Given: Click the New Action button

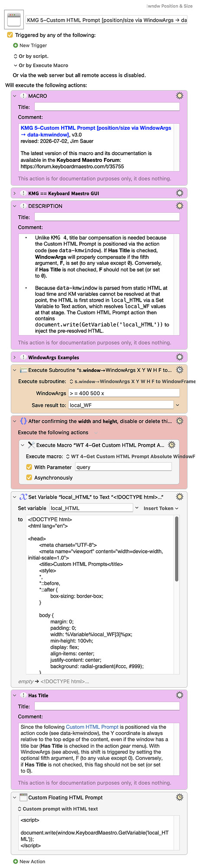Looking at the screenshot, I should tap(29, 861).
